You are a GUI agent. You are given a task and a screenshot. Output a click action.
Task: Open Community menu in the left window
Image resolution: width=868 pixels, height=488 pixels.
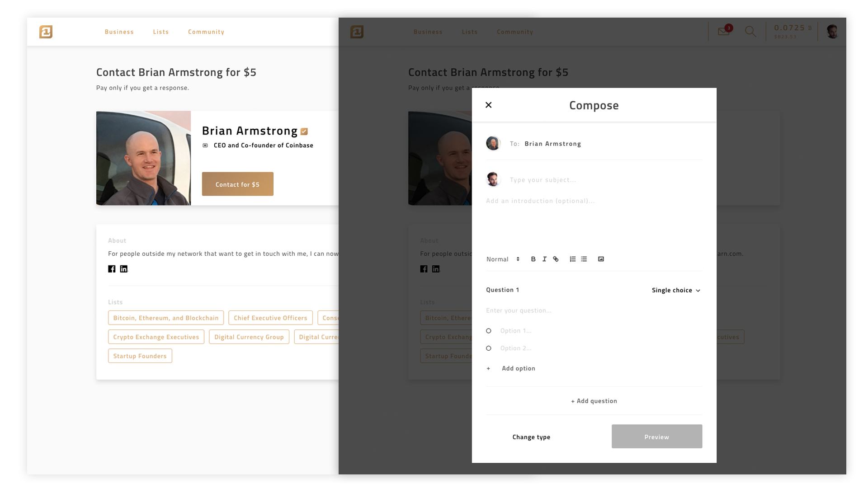click(206, 32)
